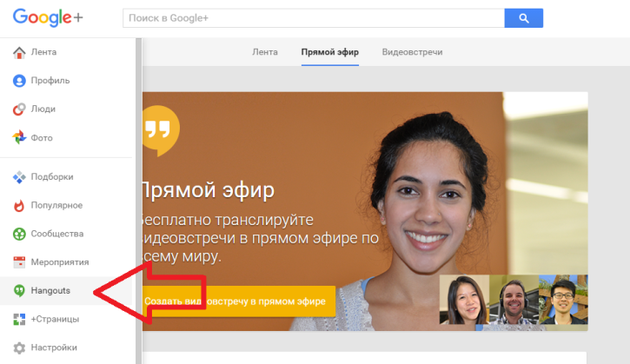Select Hangouts text in the sidebar

pyautogui.click(x=50, y=290)
